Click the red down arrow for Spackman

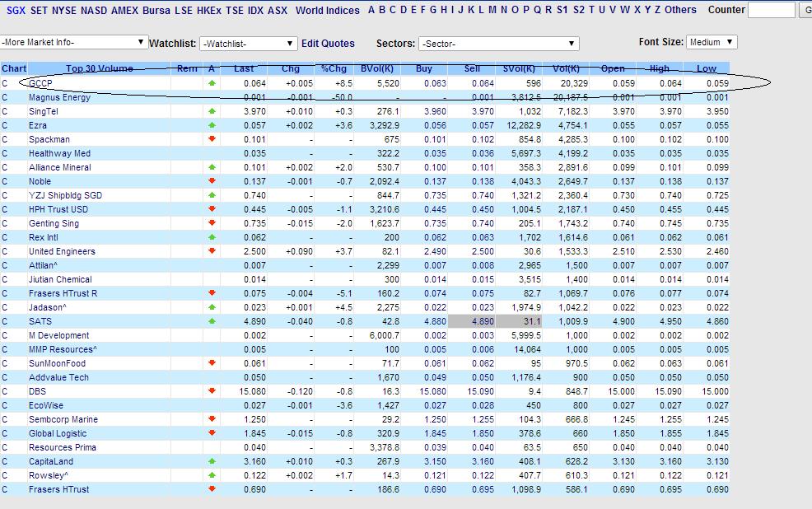coord(212,138)
